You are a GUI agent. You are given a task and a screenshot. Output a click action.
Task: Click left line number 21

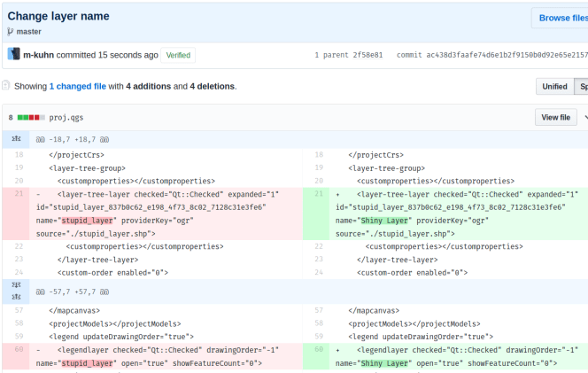(19, 194)
